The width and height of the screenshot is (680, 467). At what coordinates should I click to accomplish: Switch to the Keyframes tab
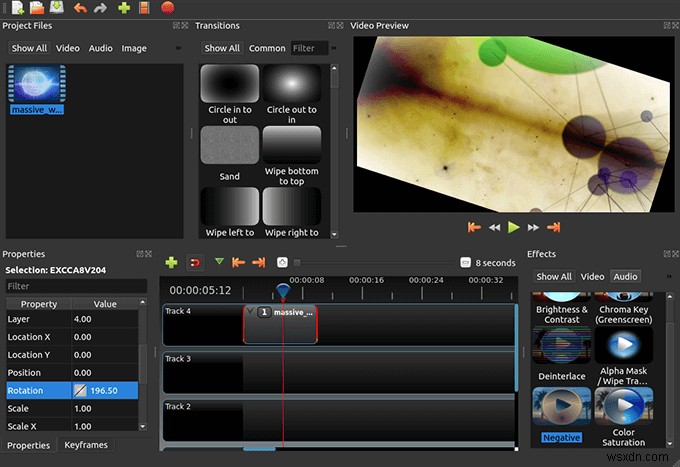87,445
